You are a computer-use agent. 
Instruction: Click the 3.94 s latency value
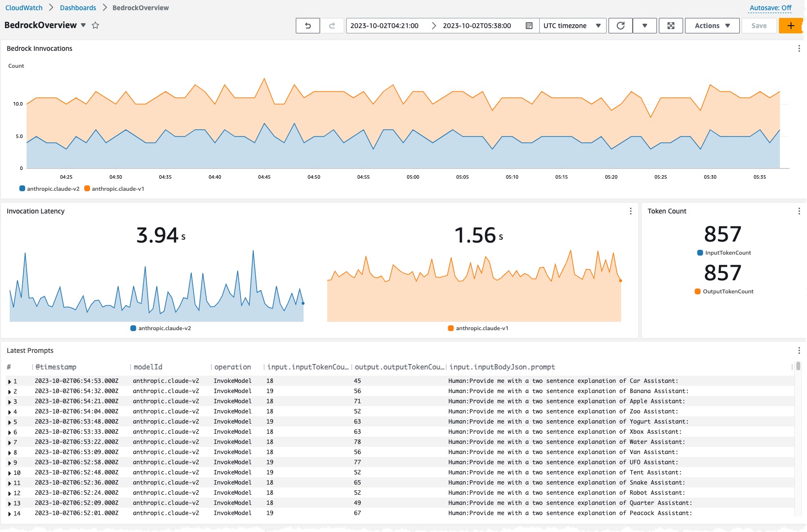161,235
